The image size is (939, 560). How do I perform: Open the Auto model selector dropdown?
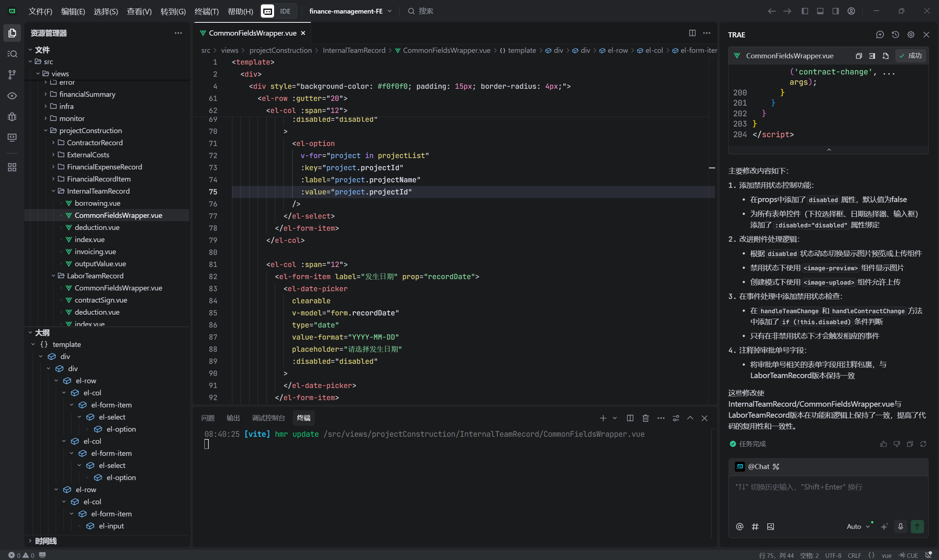(858, 526)
